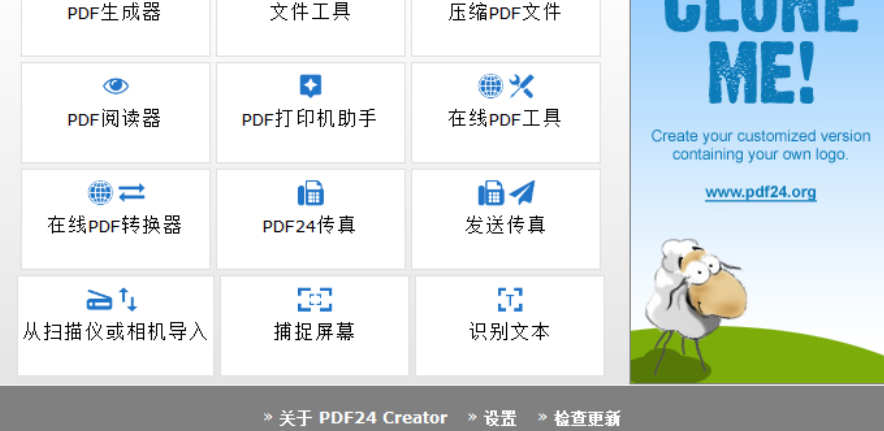Open the PDF生成器 tile
Screen dimensions: 884x431
(116, 28)
